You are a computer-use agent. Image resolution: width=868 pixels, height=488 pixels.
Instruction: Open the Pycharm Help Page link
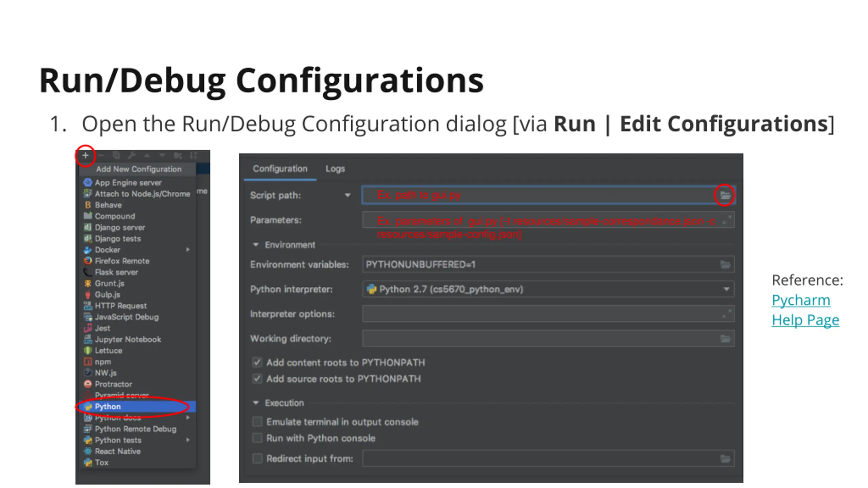click(x=805, y=310)
